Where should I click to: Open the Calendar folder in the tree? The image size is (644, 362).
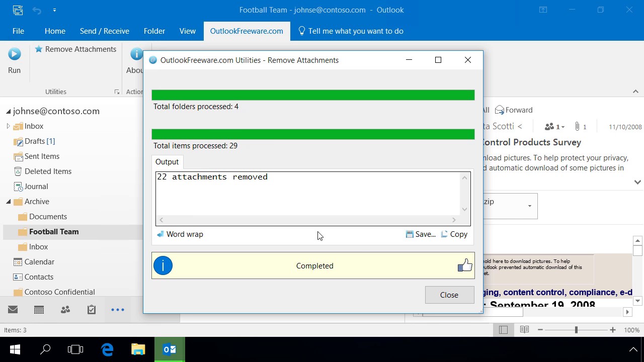coord(39,262)
